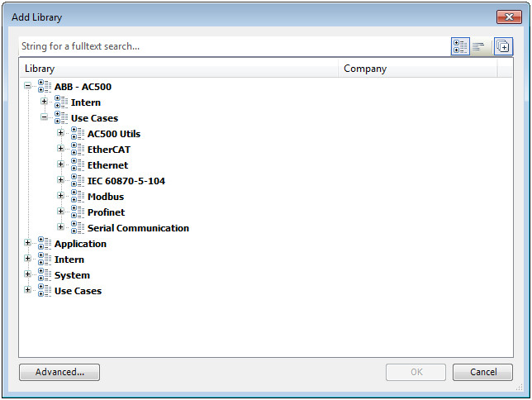This screenshot has height=400, width=532.
Task: Focus the fulltext search field
Action: coord(231,47)
